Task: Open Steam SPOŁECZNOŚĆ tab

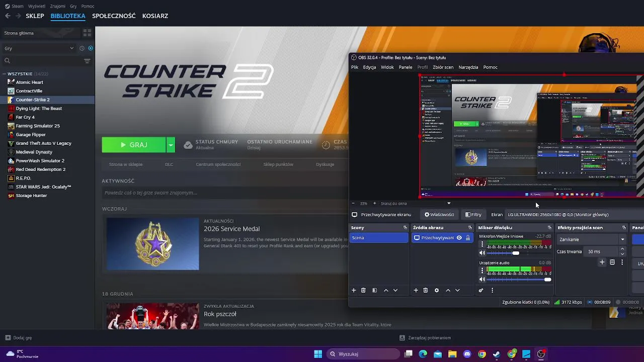Action: [x=114, y=16]
